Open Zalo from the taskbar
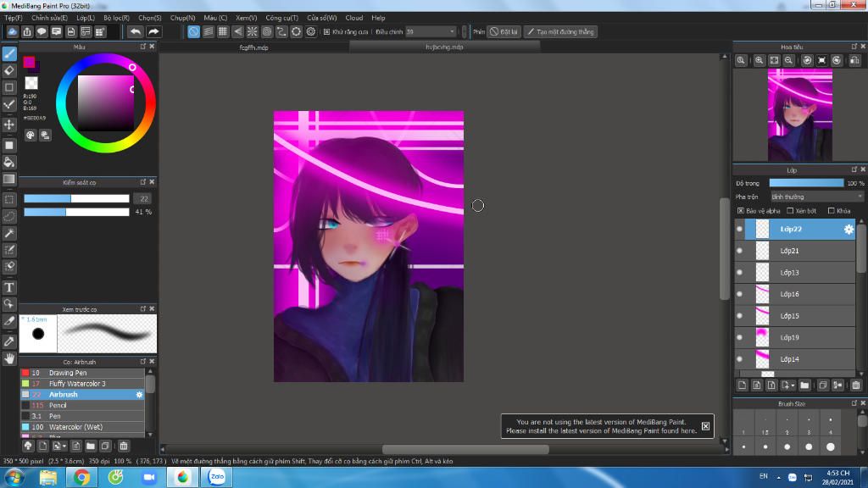868x488 pixels. (216, 477)
